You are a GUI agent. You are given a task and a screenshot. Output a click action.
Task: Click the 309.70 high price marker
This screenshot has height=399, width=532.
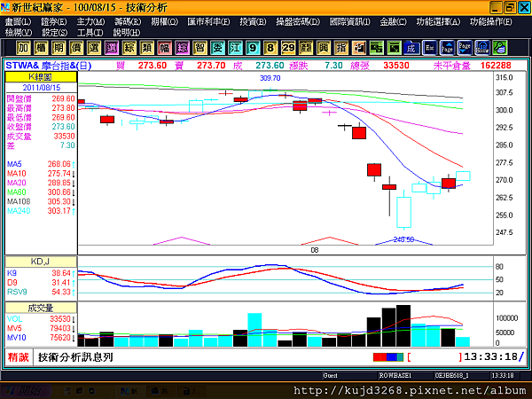coord(270,78)
